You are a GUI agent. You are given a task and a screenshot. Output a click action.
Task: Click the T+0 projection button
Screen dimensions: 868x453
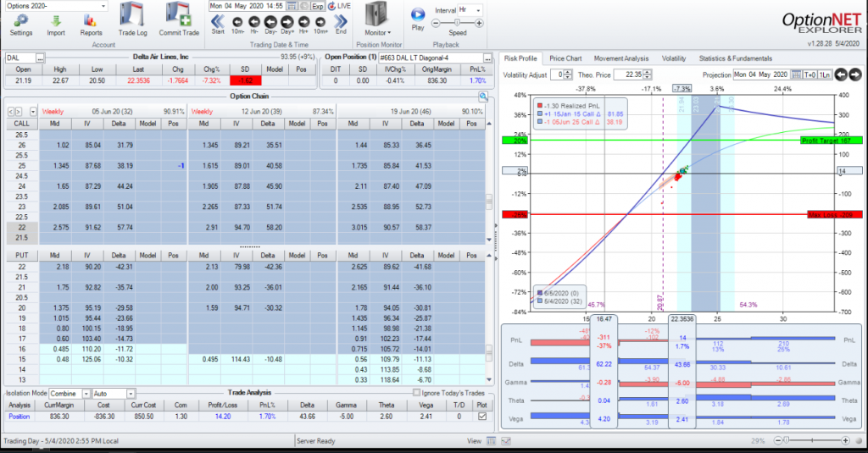(x=808, y=75)
